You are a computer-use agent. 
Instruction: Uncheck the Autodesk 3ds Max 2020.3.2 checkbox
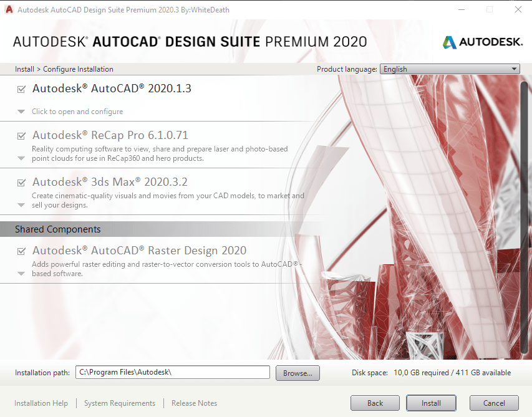point(21,183)
